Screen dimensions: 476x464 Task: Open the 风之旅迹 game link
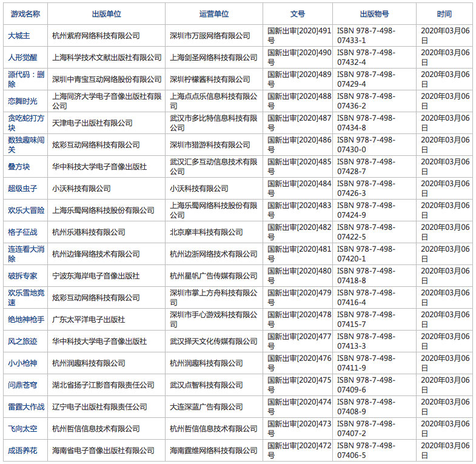pyautogui.click(x=22, y=341)
